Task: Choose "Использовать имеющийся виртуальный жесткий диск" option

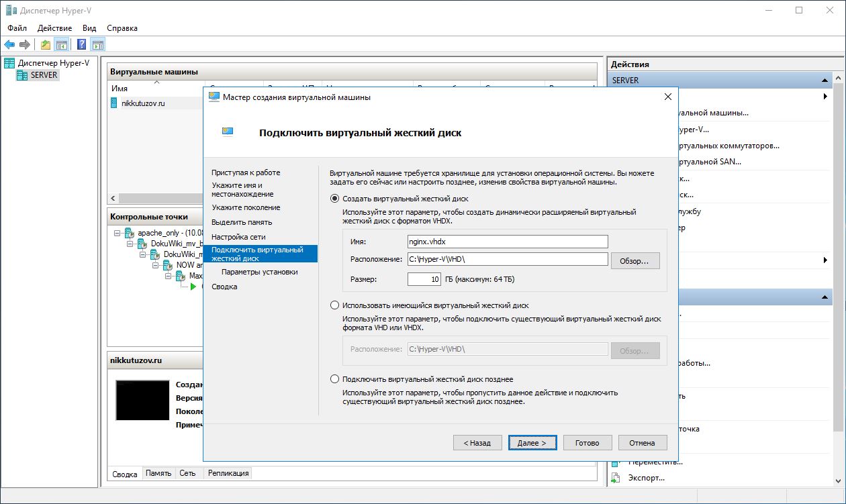Action: 334,305
